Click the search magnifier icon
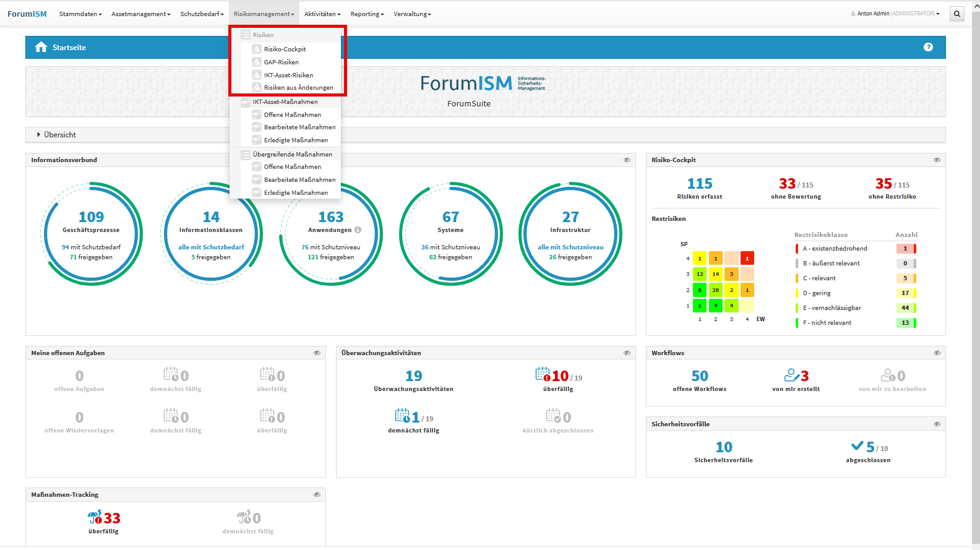980x550 pixels. pyautogui.click(x=957, y=14)
